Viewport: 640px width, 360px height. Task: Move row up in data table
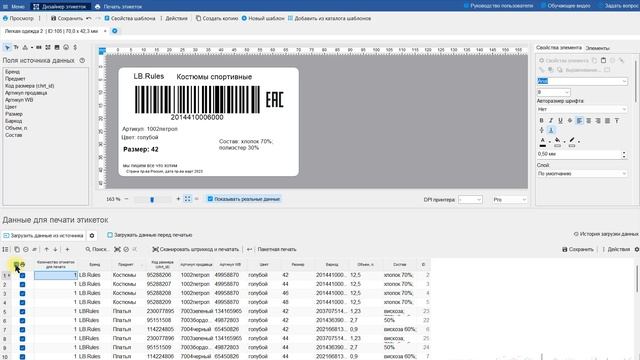tap(47, 249)
